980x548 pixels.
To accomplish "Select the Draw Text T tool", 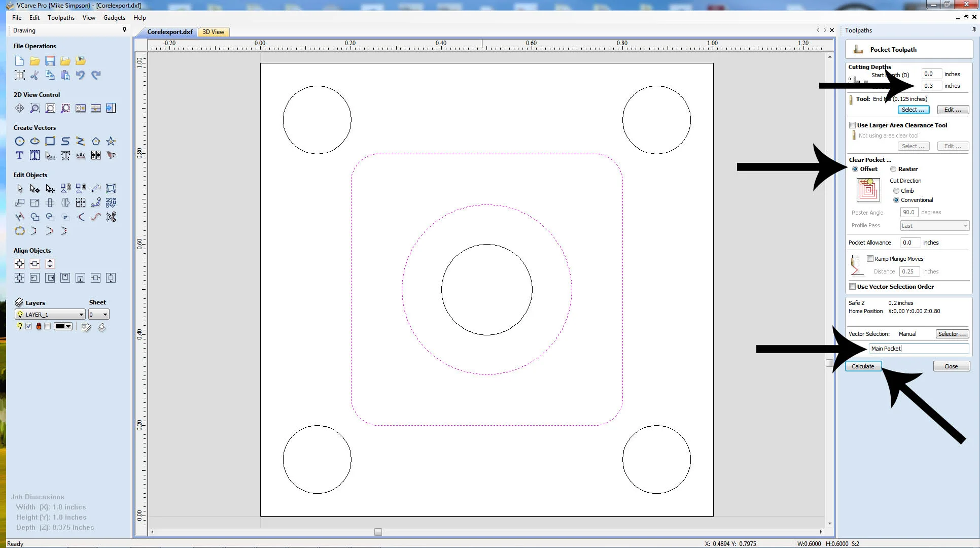I will 19,155.
